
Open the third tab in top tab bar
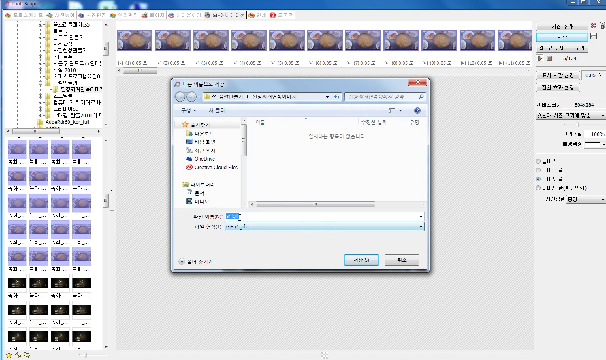92,15
